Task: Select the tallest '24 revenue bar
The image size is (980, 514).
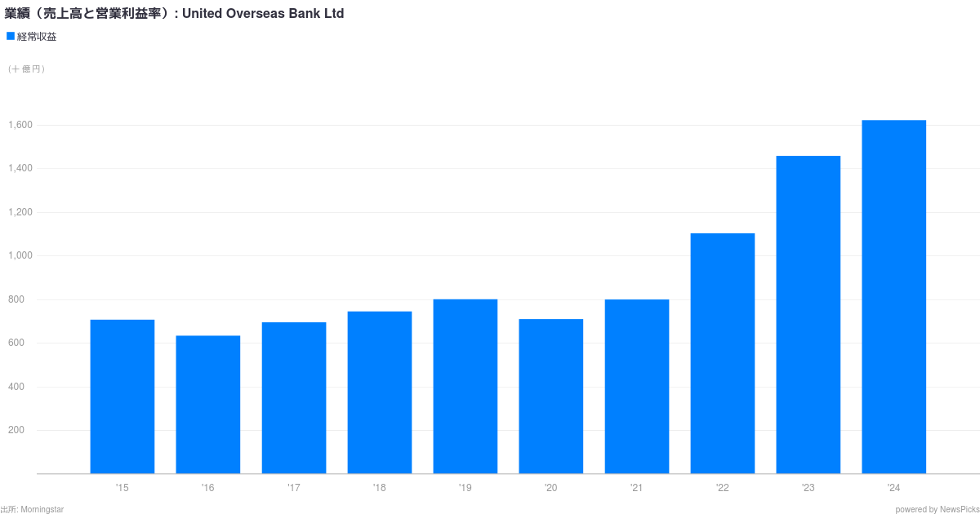Action: click(x=894, y=297)
